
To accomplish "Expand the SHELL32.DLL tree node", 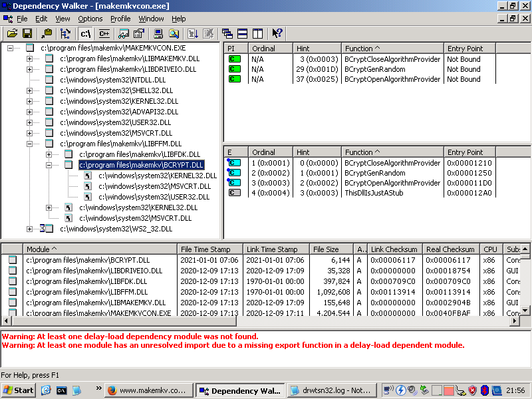I will [29, 90].
